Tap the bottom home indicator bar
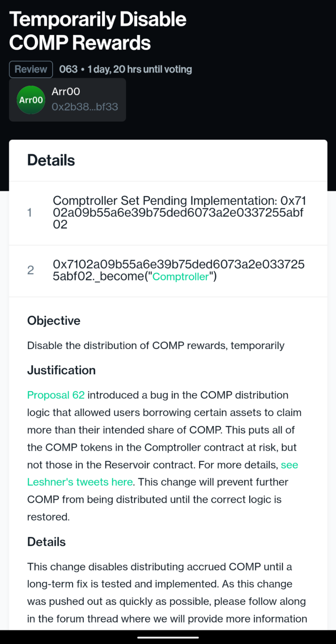 tap(168, 637)
